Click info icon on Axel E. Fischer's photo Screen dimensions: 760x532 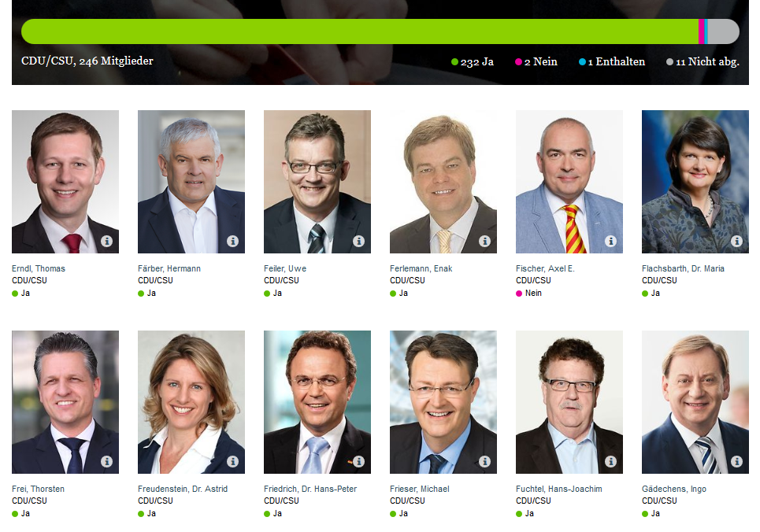pos(610,241)
